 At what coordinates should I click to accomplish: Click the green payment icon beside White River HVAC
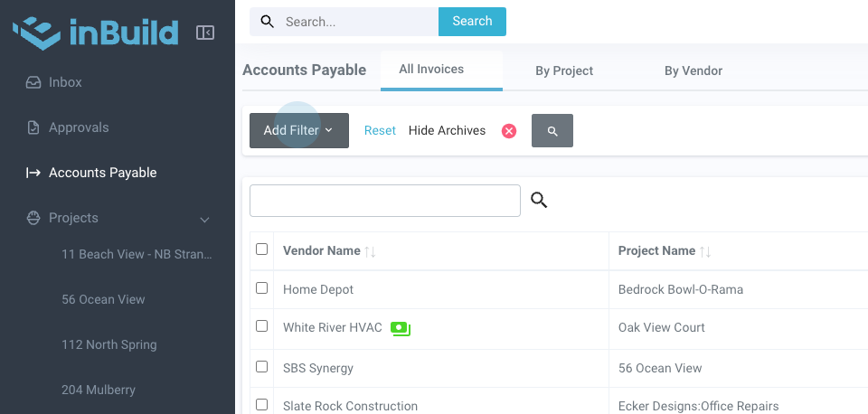400,328
